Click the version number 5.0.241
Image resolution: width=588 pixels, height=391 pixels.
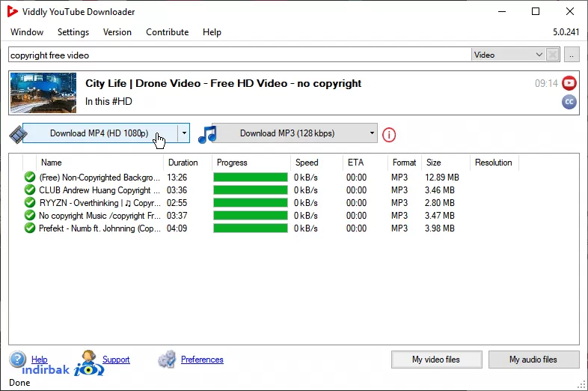tap(566, 32)
